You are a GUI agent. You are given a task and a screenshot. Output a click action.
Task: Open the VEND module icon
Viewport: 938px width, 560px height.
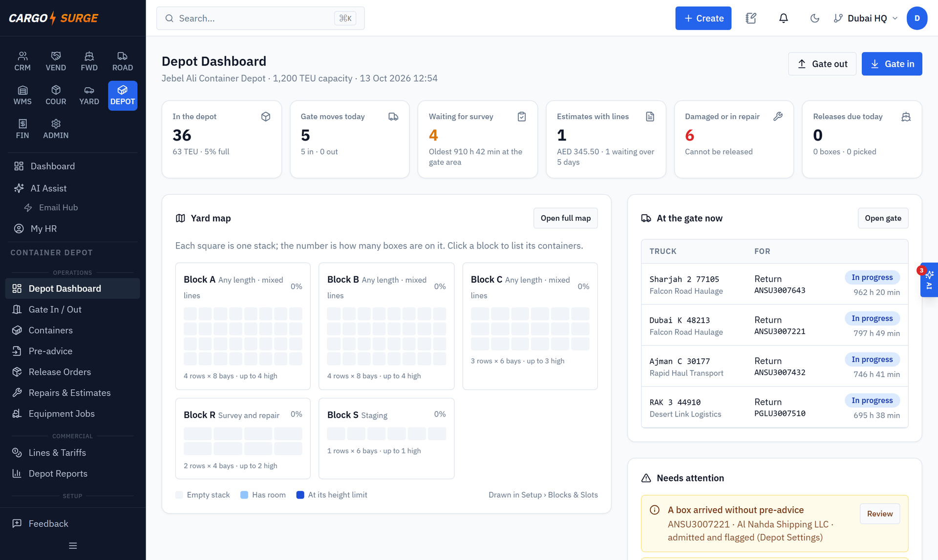click(x=56, y=62)
